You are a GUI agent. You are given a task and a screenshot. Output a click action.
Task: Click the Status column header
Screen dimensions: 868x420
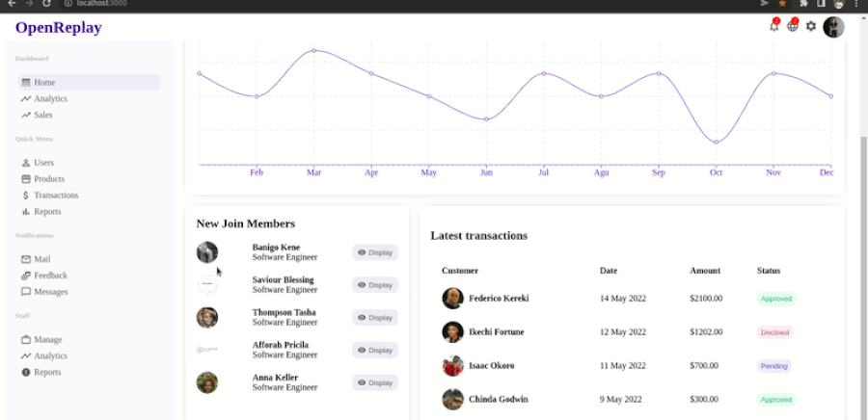[769, 271]
